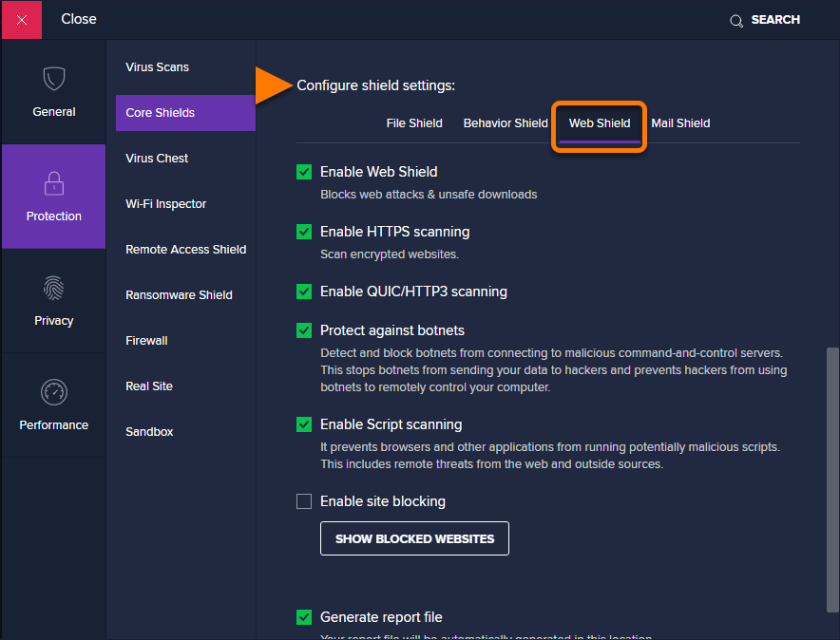Switch to the Mail Shield tab

coord(680,123)
